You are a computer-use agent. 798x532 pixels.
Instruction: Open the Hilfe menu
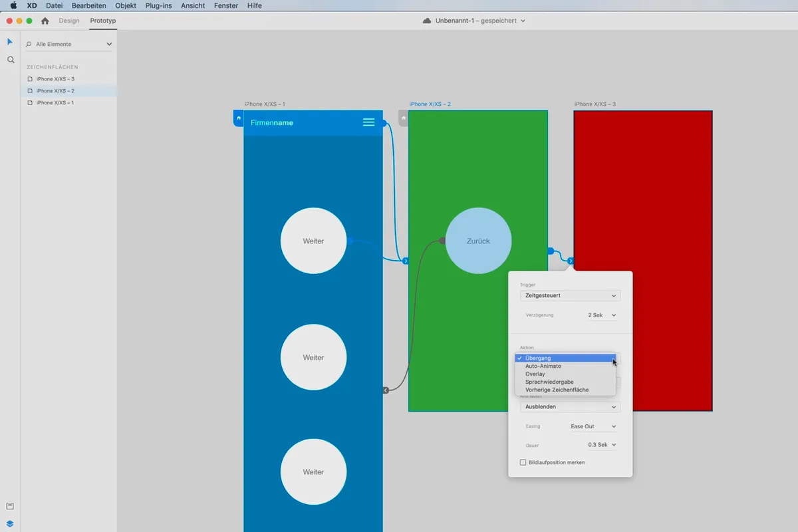tap(254, 5)
